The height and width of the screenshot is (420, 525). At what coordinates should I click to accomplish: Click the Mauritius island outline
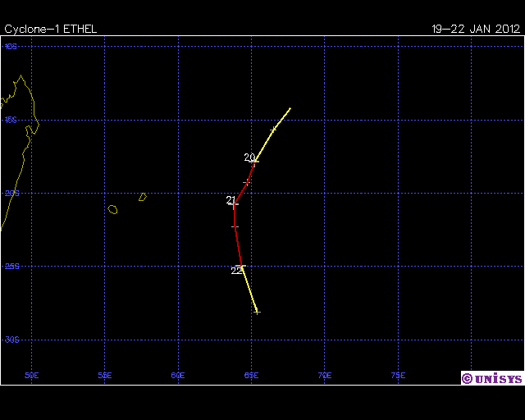point(143,197)
